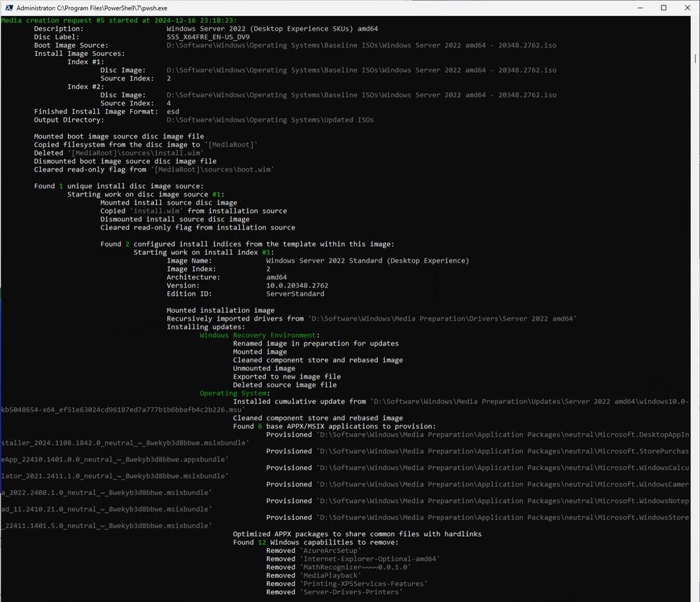This screenshot has height=602, width=700.
Task: Click "Copied 'install.wim' from installation source"
Action: (x=193, y=211)
